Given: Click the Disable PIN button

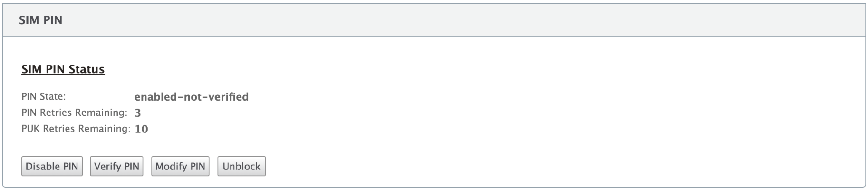Looking at the screenshot, I should point(52,166).
